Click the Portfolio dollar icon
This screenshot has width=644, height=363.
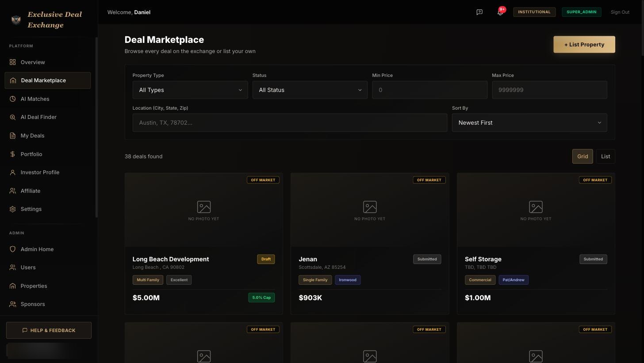[12, 154]
